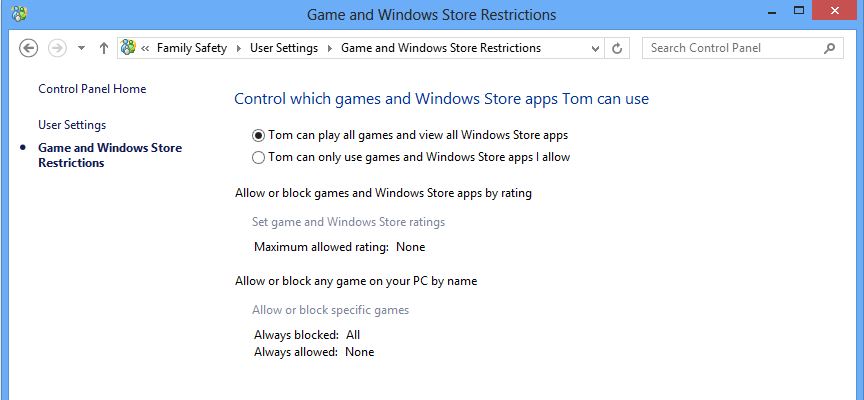Click the search magnifier icon

pyautogui.click(x=829, y=48)
